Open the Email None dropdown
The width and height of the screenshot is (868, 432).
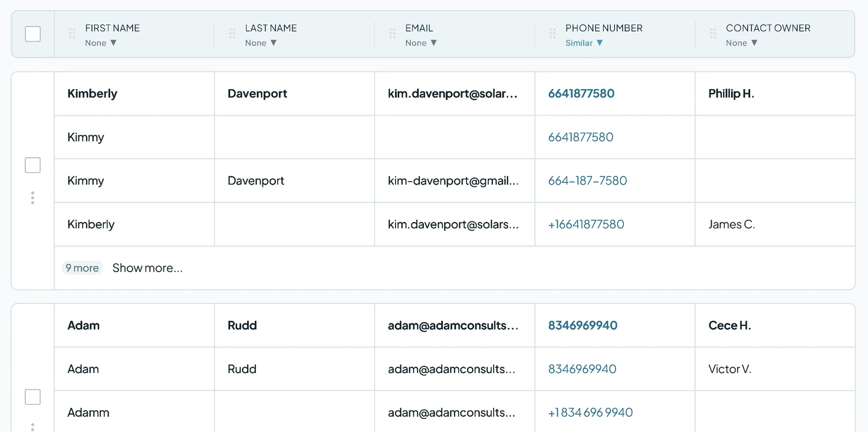pos(421,43)
